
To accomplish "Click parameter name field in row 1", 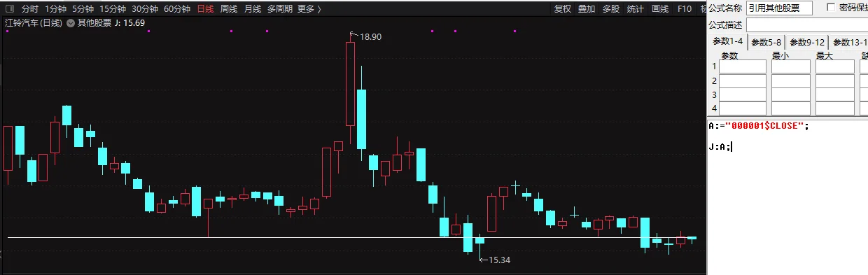I will pos(743,66).
